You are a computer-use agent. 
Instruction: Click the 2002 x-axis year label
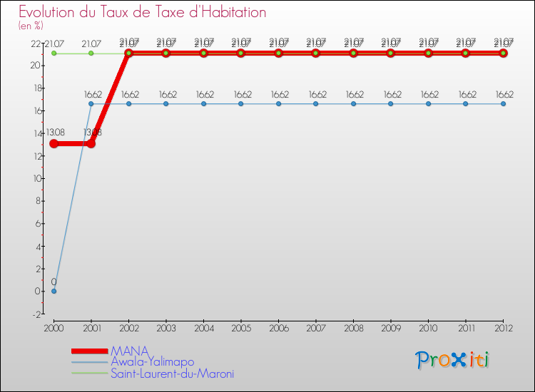(x=129, y=329)
